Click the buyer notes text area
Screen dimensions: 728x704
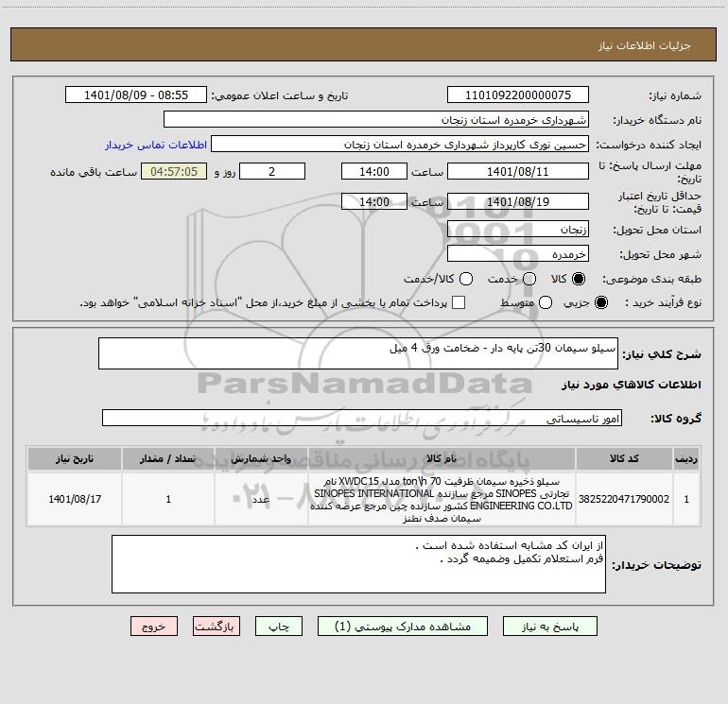point(358,564)
